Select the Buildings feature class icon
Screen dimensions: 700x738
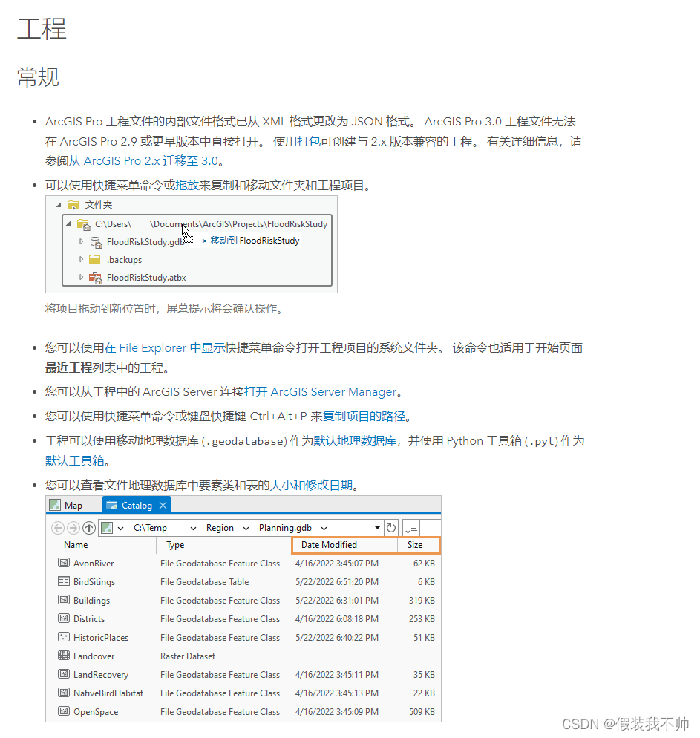(64, 600)
